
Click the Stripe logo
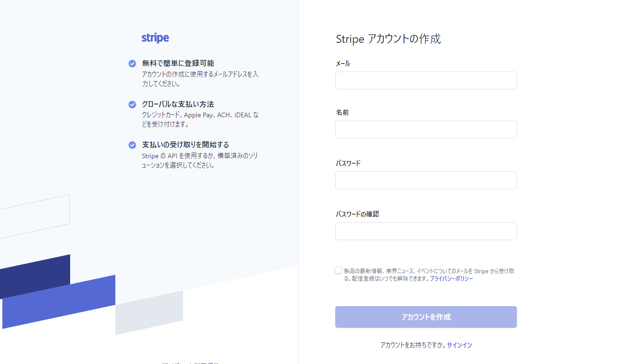point(154,38)
